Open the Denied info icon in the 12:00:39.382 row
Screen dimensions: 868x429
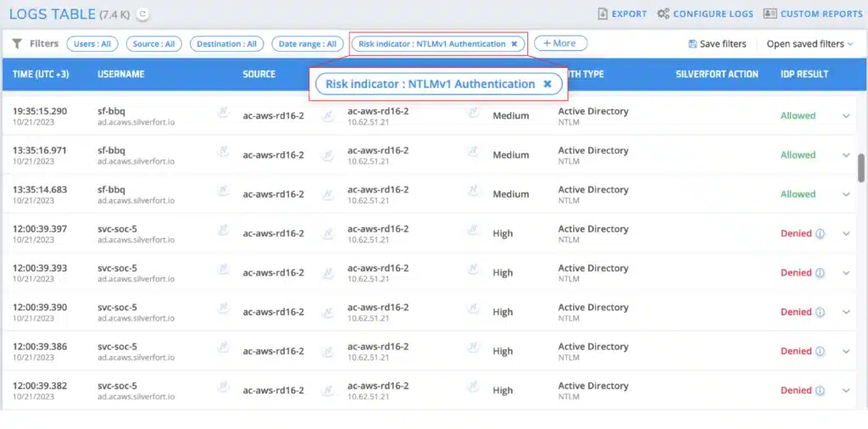point(821,391)
